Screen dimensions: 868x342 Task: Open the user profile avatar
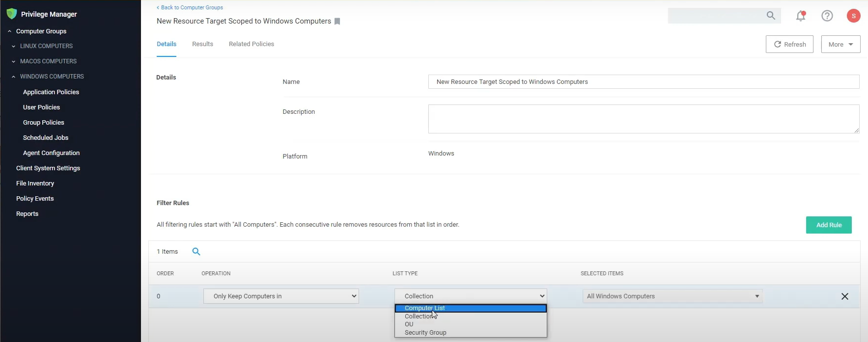pyautogui.click(x=853, y=16)
